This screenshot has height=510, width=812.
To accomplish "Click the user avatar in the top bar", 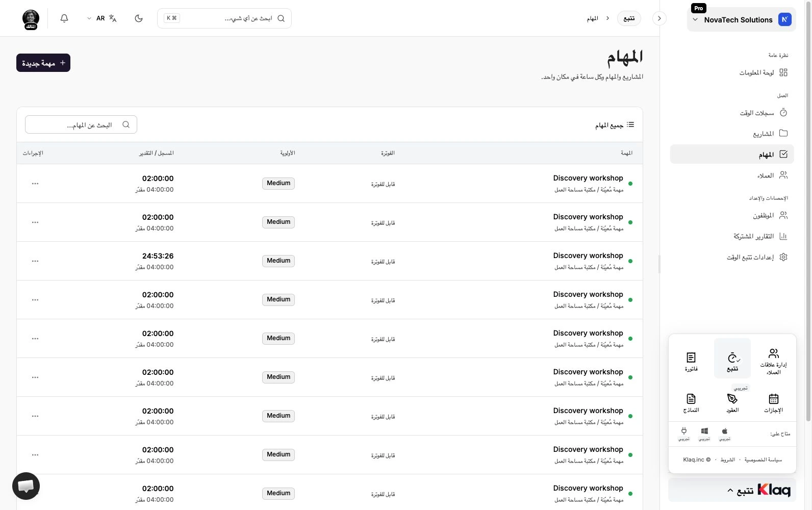I will tap(31, 19).
